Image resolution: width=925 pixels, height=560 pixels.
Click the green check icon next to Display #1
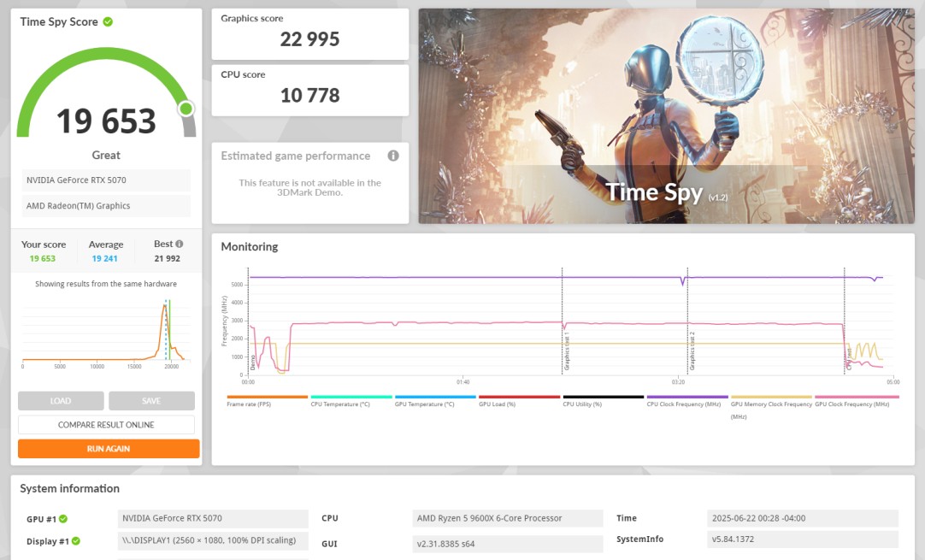(75, 541)
